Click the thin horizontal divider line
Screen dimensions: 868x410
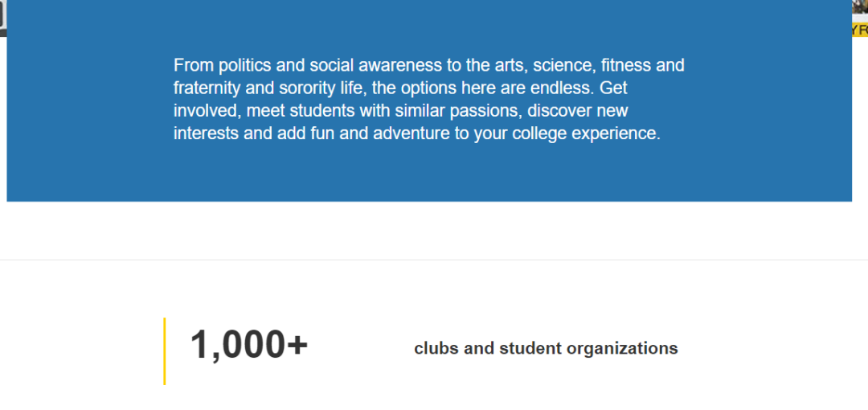point(434,260)
